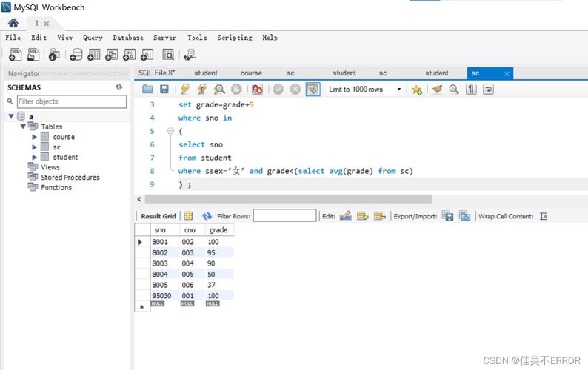Select cell sno 95030
The image size is (588, 370).
coord(161,295)
